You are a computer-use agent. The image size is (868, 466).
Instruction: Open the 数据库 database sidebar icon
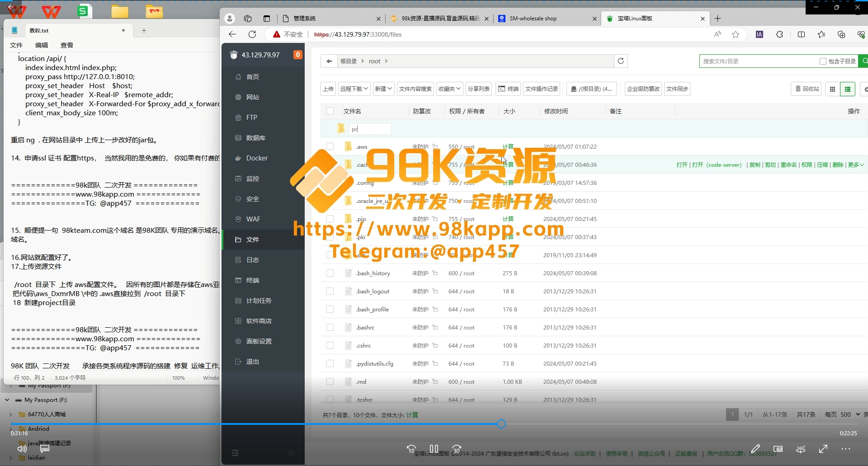pos(238,138)
